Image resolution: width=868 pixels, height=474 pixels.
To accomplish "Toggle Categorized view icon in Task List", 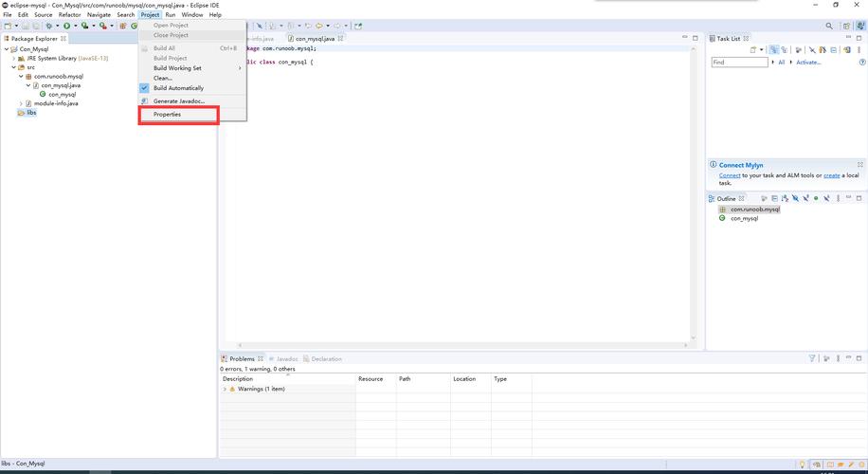I will tap(773, 50).
